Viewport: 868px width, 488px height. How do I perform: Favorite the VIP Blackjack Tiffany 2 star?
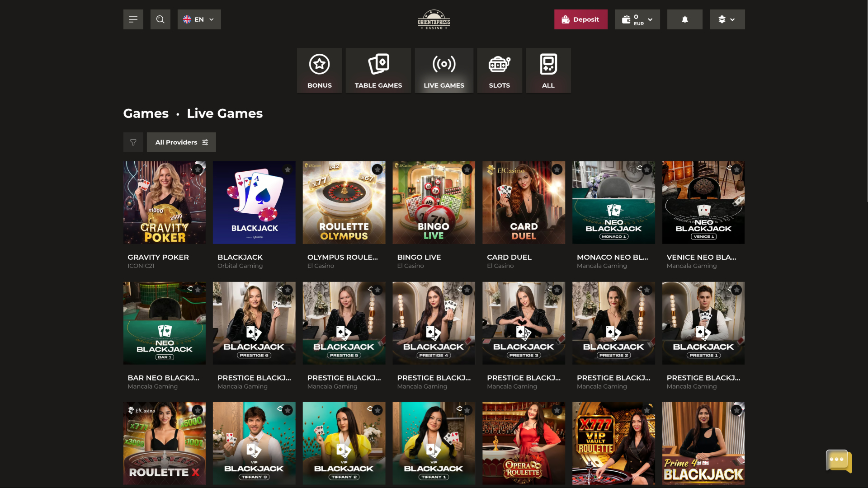click(377, 410)
